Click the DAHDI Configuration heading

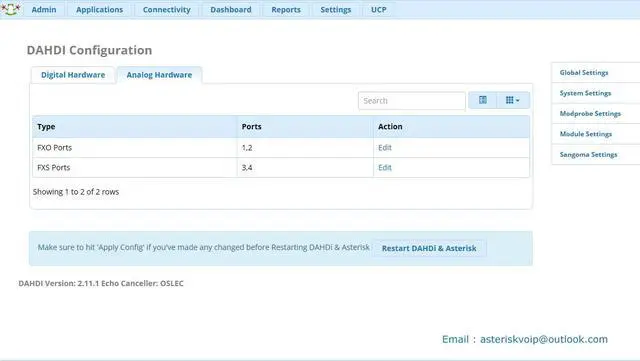(89, 50)
